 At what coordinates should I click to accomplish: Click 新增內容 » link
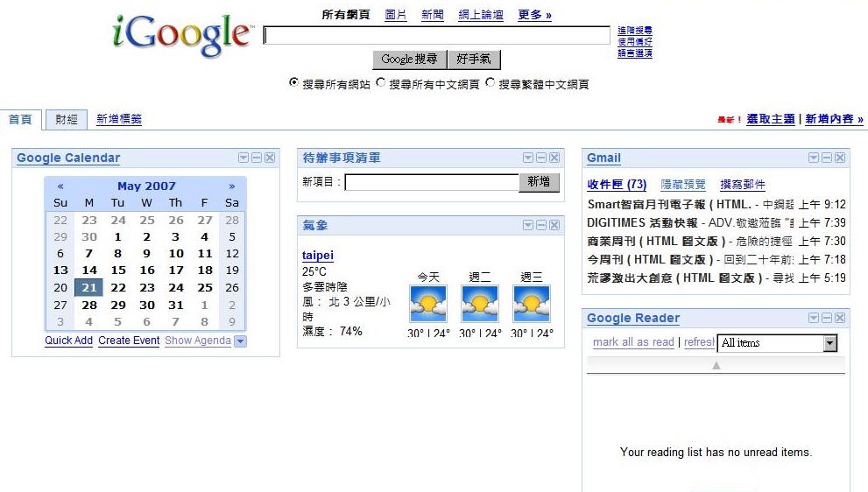click(834, 119)
